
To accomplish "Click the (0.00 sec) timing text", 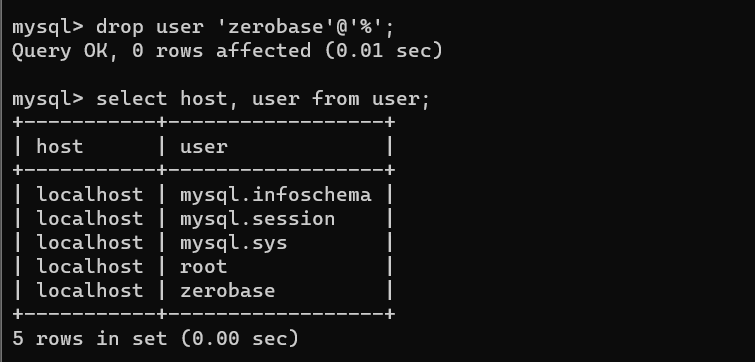I will pyautogui.click(x=240, y=339).
